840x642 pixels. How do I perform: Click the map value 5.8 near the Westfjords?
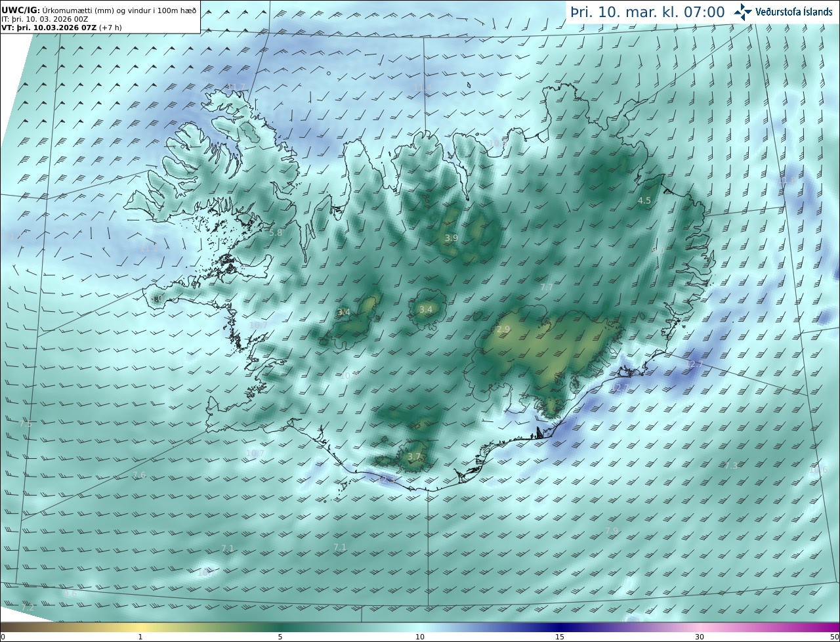pyautogui.click(x=276, y=232)
